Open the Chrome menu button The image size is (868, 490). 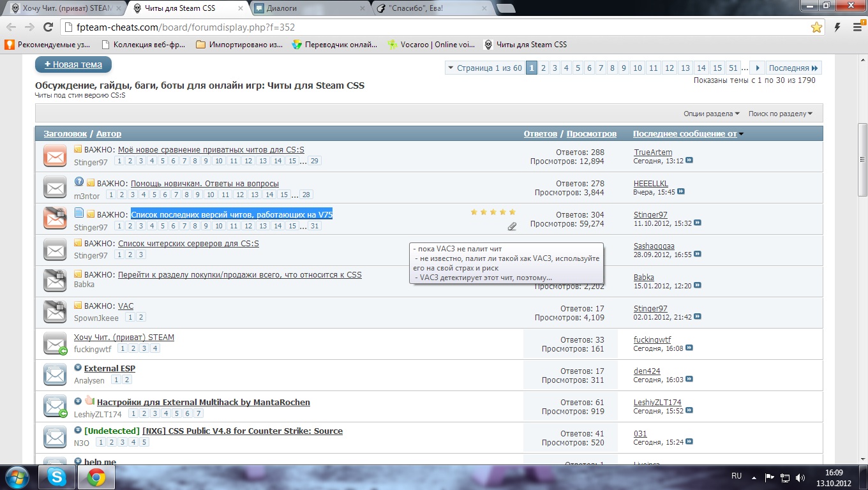pos(857,27)
